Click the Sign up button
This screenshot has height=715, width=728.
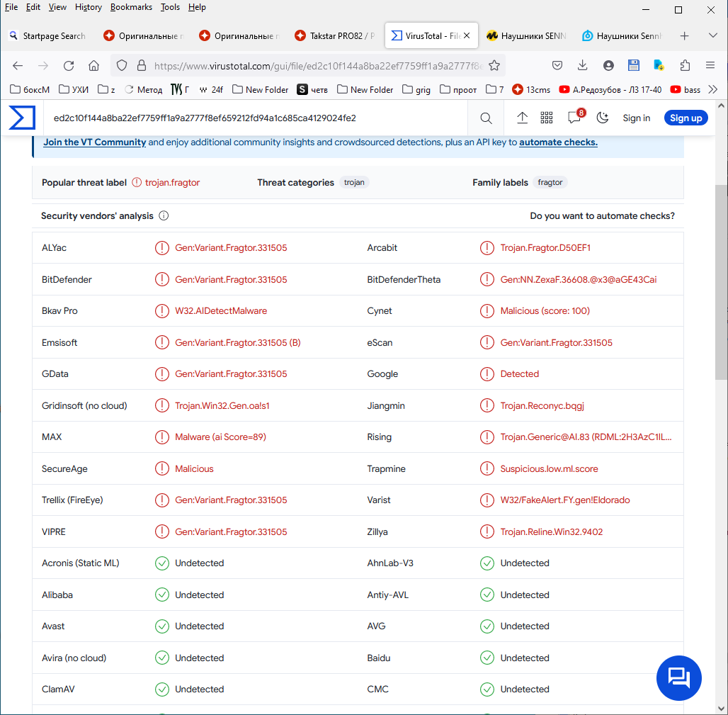pyautogui.click(x=686, y=118)
